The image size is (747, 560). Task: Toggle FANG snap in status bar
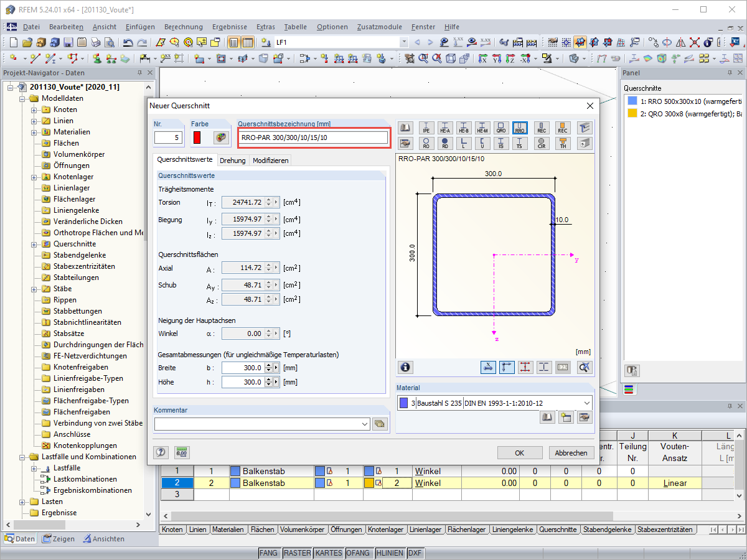269,553
